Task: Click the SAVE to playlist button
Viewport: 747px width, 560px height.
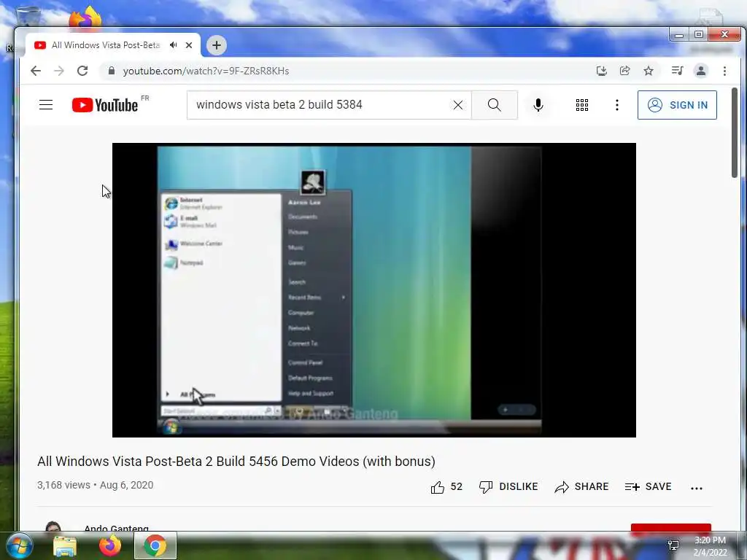Action: tap(648, 486)
